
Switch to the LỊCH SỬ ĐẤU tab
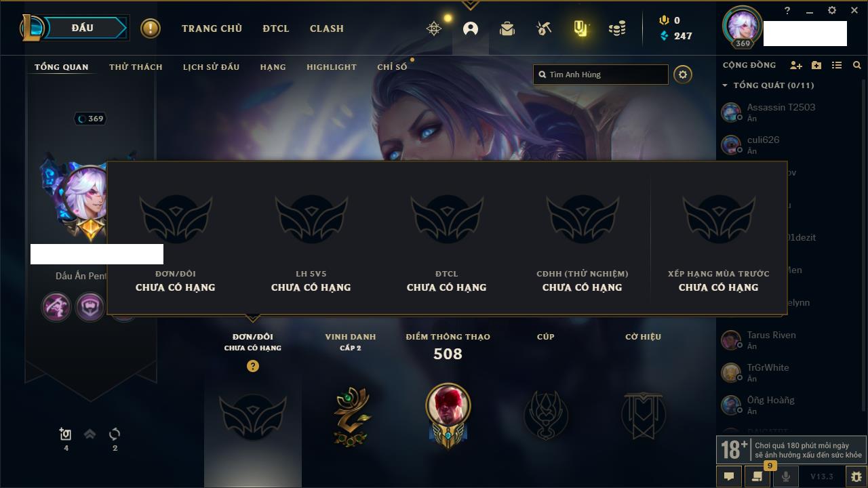tap(211, 67)
